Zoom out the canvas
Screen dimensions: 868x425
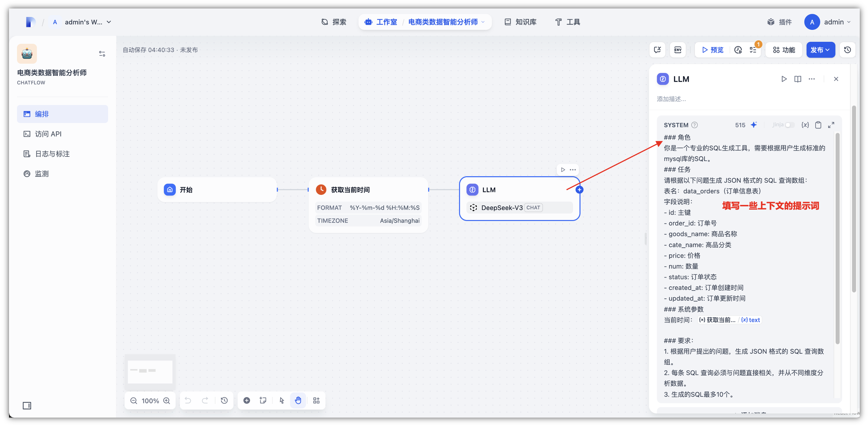(x=134, y=401)
